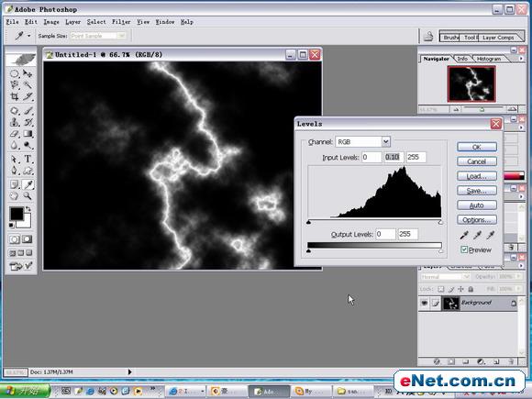
Task: Select the Elliptical Marquee tool
Action: [x=15, y=73]
